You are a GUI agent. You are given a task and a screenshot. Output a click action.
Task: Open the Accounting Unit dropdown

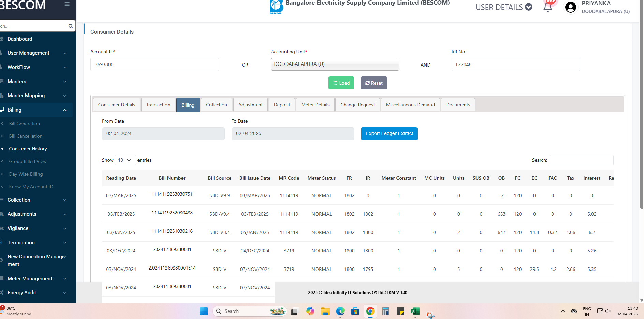tap(335, 64)
